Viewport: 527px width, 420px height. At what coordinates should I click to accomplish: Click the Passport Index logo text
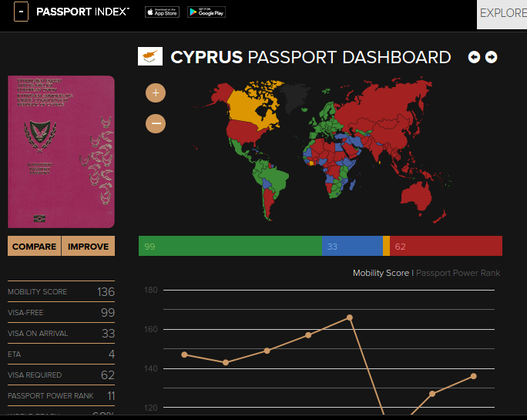[82, 12]
